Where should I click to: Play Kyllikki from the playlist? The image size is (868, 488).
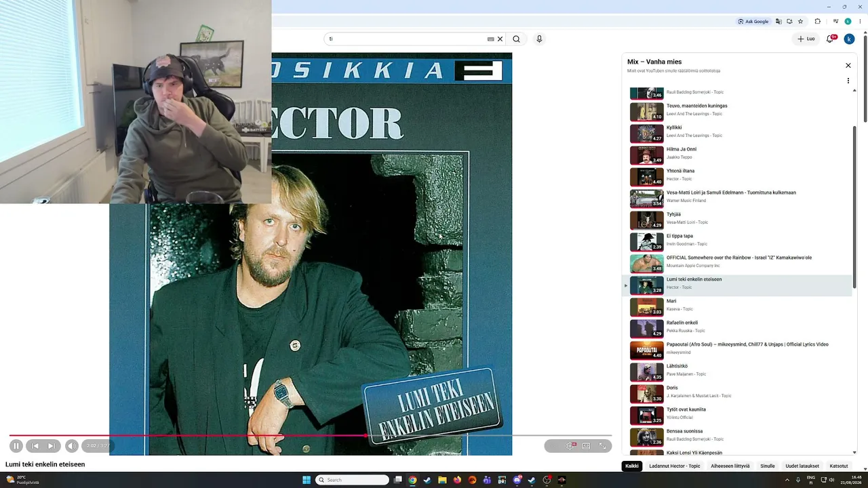pyautogui.click(x=737, y=133)
